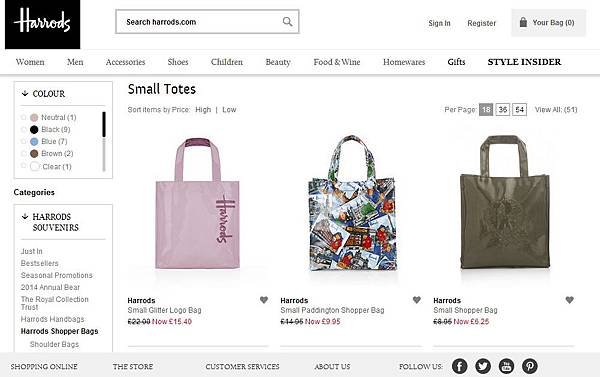Open the Women menu
The image size is (600, 377).
click(x=30, y=62)
